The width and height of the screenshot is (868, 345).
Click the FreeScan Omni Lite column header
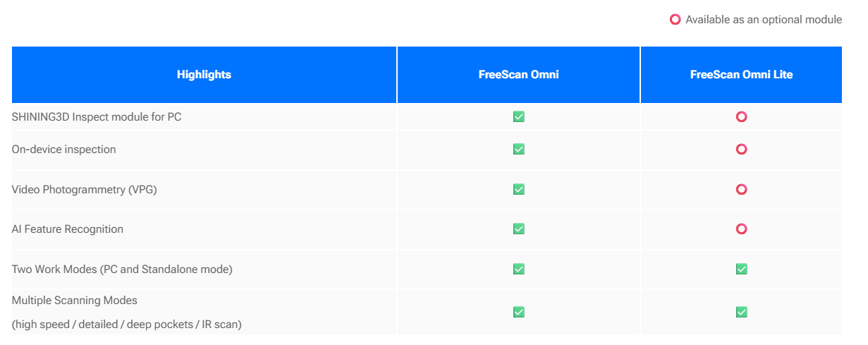741,75
